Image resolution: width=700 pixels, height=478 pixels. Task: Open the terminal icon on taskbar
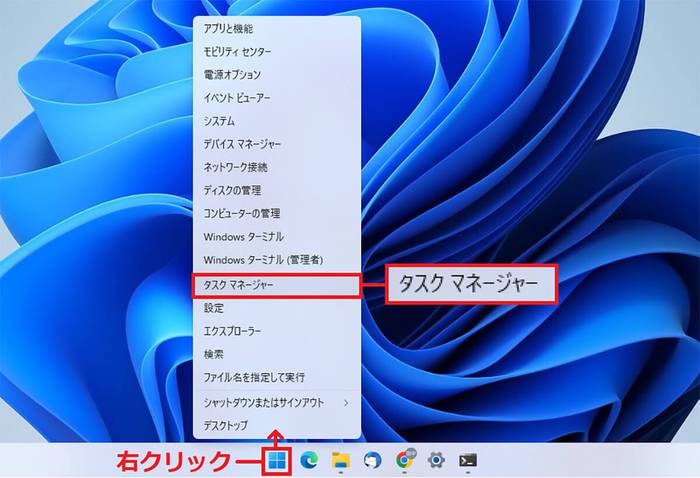468,460
